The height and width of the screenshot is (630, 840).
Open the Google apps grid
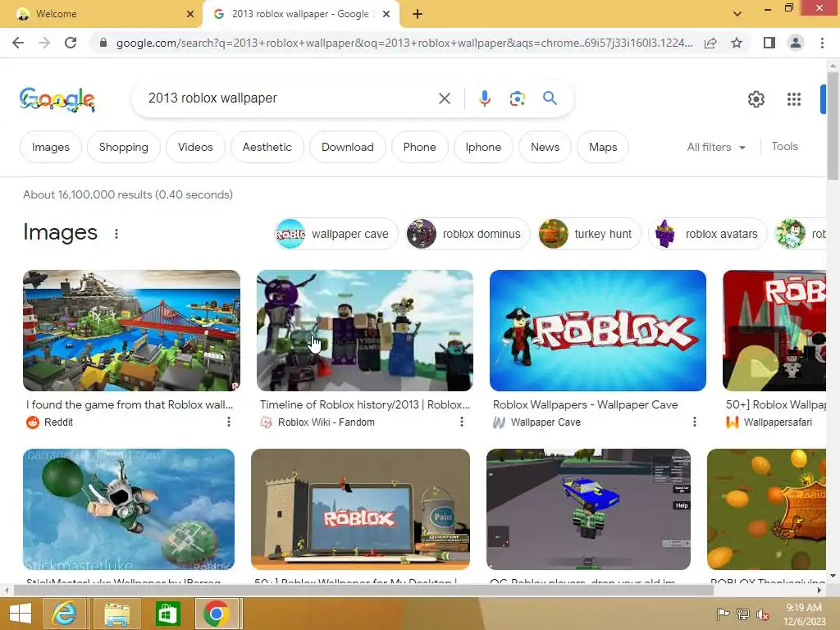(x=793, y=99)
